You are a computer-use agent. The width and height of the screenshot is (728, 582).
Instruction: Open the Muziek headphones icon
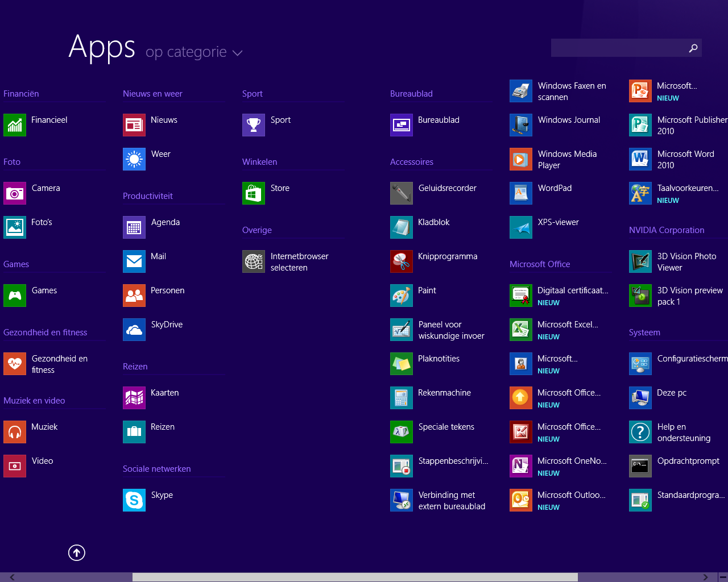coord(15,432)
